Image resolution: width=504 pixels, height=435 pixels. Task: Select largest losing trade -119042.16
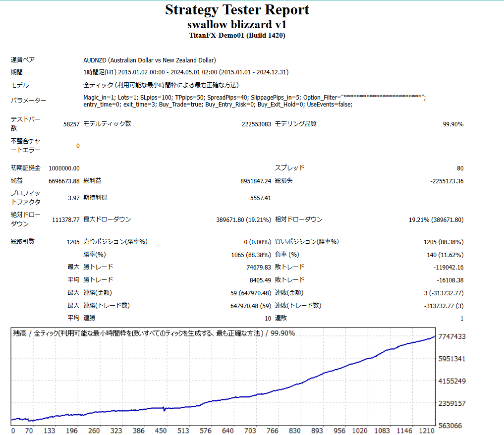448,268
